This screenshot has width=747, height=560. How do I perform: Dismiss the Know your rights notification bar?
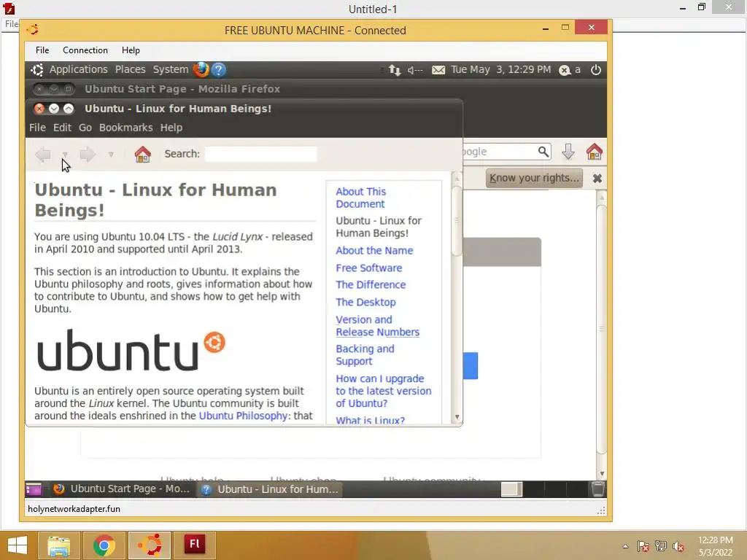point(597,178)
